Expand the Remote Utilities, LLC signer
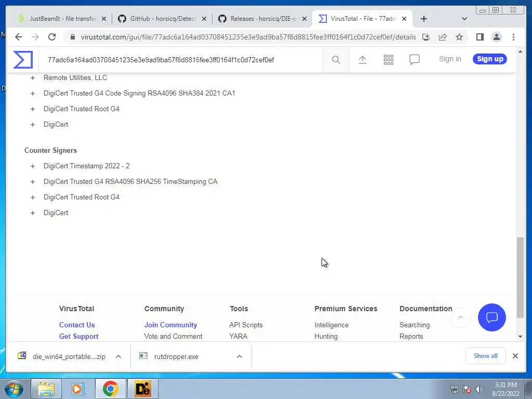532x399 pixels. point(33,78)
